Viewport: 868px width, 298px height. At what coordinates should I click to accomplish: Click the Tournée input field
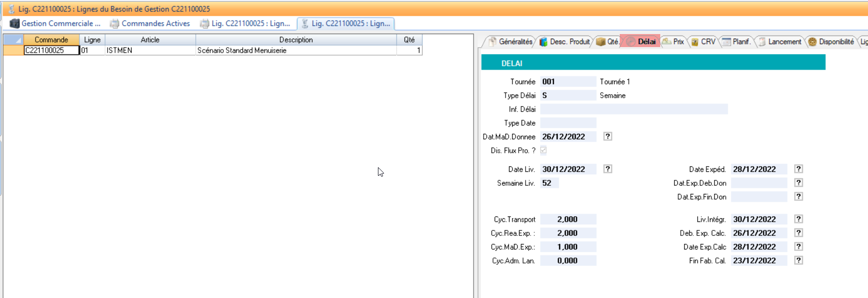click(x=568, y=82)
